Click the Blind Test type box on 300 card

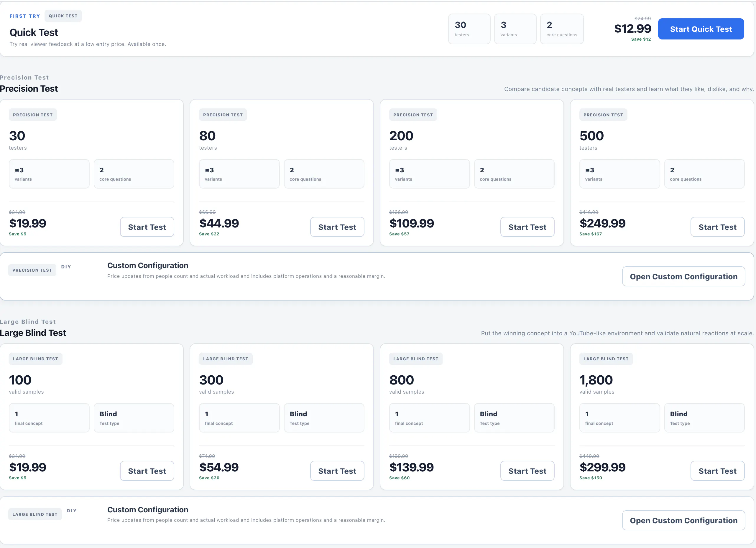point(324,418)
